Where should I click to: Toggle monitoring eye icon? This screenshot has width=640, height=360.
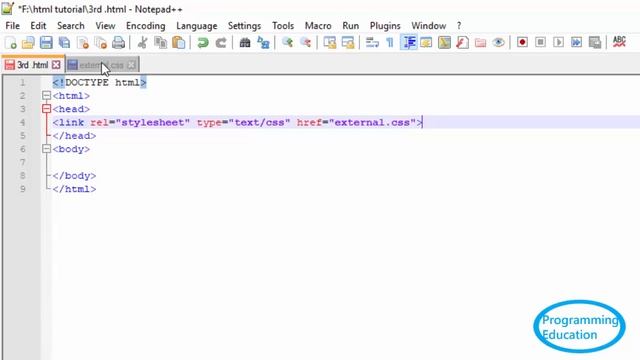click(x=498, y=42)
